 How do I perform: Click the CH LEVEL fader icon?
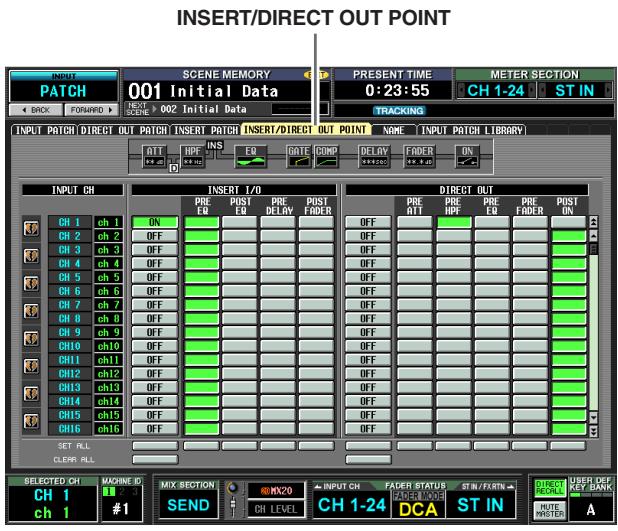click(x=233, y=506)
